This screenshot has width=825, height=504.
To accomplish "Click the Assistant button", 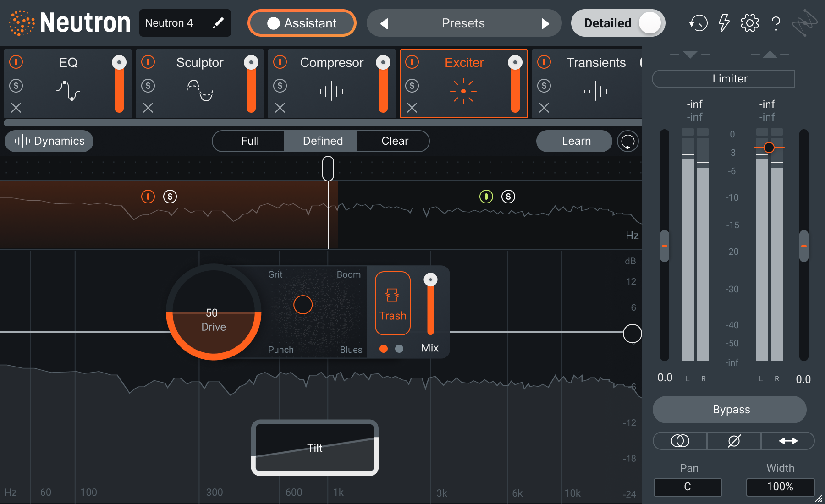I will pyautogui.click(x=302, y=23).
